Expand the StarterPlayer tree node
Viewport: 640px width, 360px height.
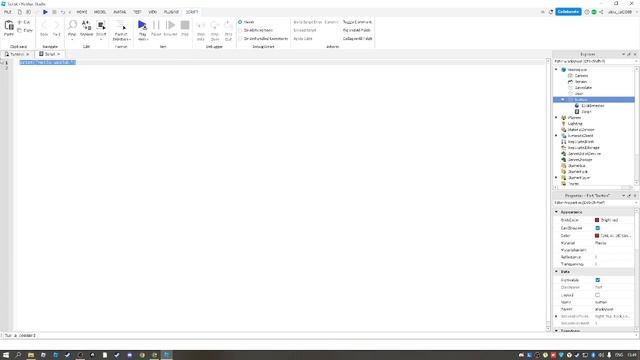point(556,178)
